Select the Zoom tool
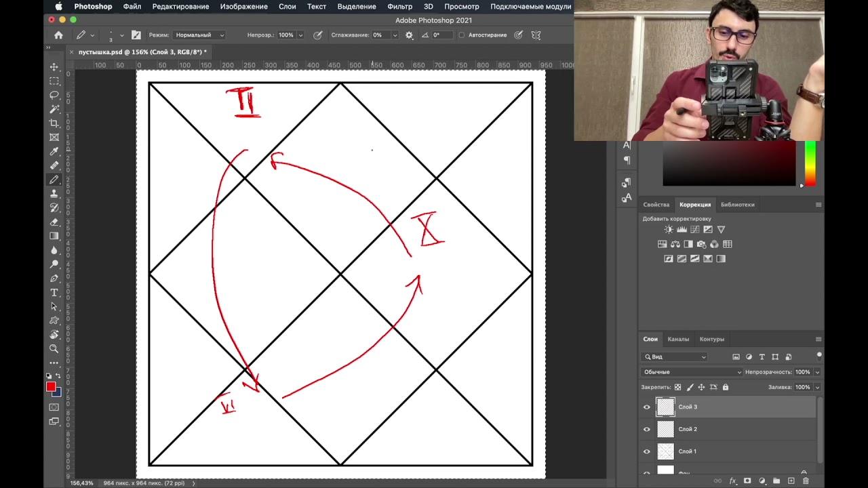868x488 pixels. [x=54, y=349]
